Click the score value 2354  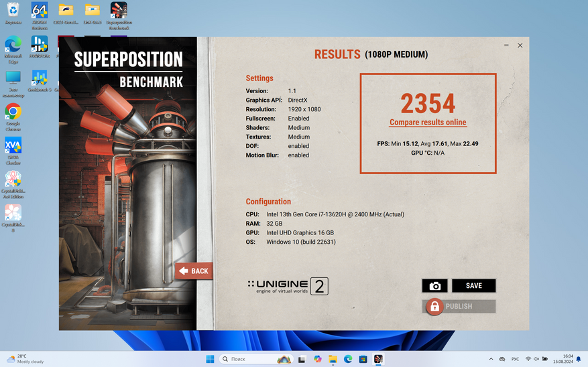[x=428, y=104]
